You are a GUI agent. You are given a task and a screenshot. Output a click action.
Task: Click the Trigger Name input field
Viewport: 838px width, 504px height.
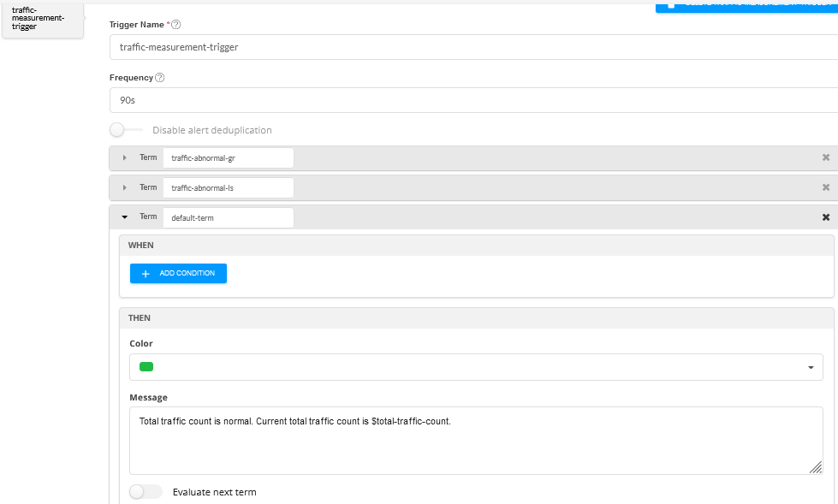[x=473, y=47]
